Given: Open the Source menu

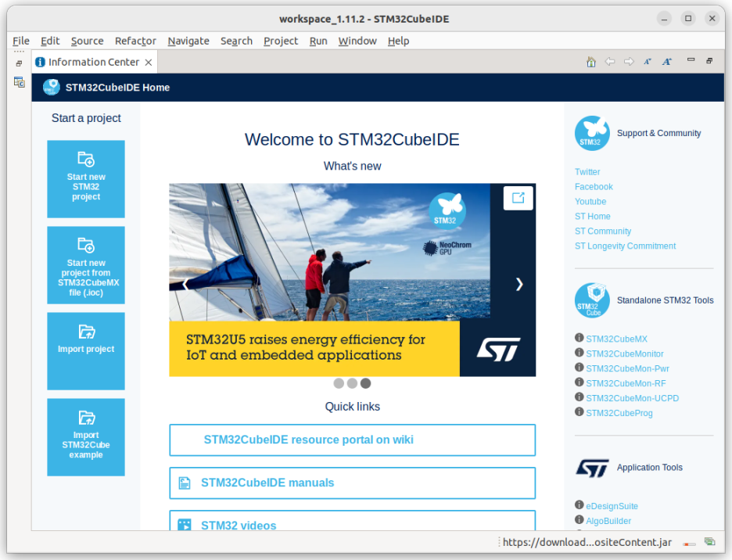Looking at the screenshot, I should pyautogui.click(x=88, y=41).
